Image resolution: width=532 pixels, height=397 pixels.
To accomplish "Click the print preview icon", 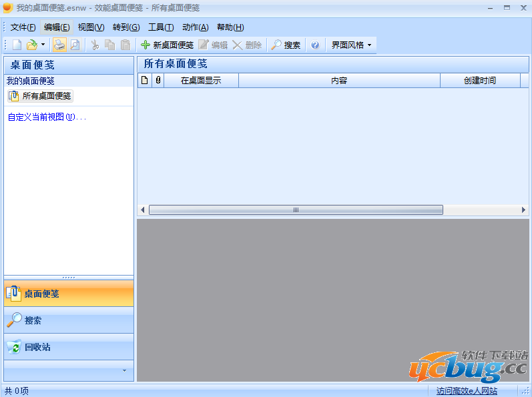I will tap(75, 45).
